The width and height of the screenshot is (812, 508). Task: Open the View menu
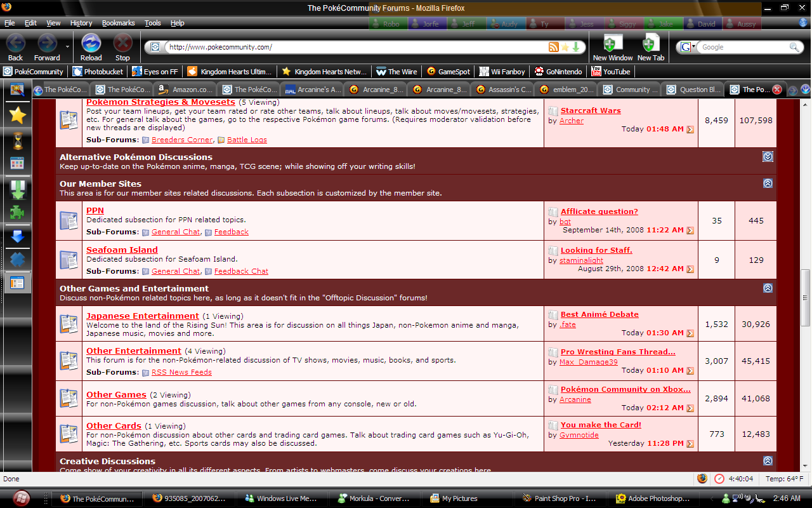point(54,23)
